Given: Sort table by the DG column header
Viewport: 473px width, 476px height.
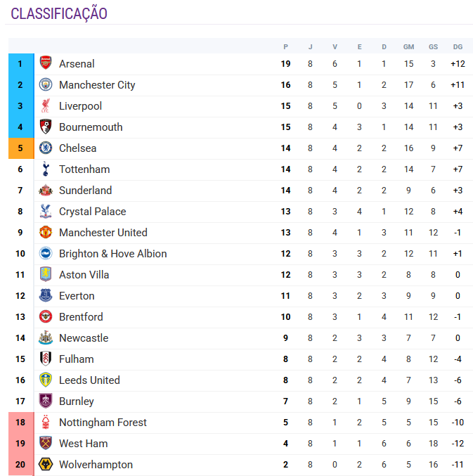Looking at the screenshot, I should (458, 46).
